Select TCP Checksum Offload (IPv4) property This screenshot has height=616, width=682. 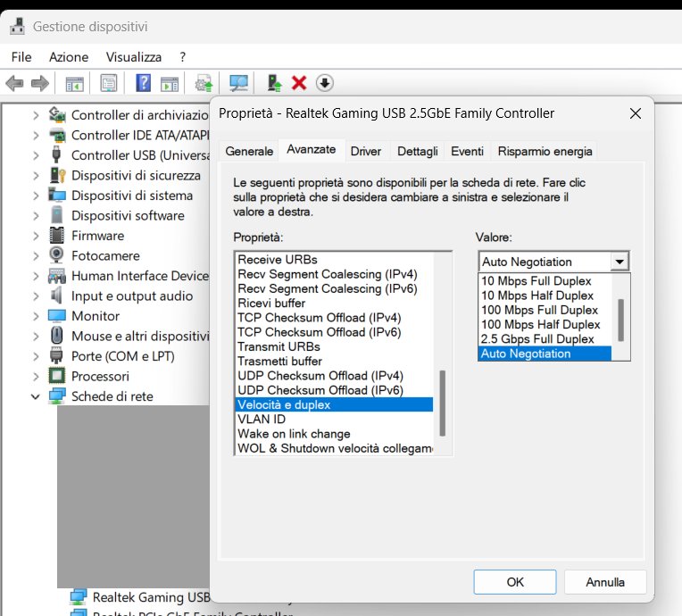pos(334,318)
